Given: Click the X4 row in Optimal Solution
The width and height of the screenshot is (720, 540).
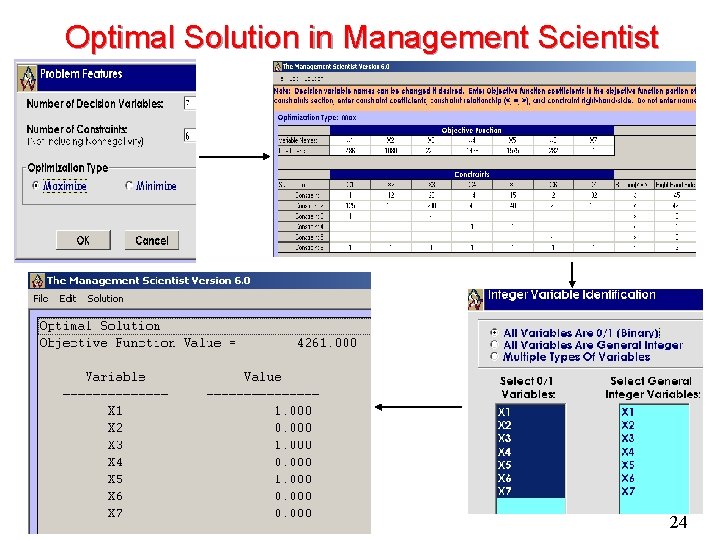Looking at the screenshot, I should point(210,462).
